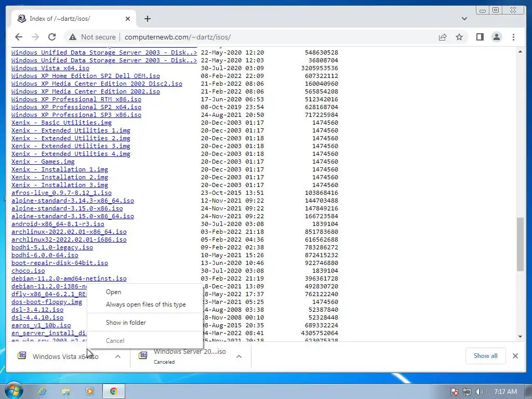Reload the current page
Screen dimensions: 532x399
pos(52,37)
